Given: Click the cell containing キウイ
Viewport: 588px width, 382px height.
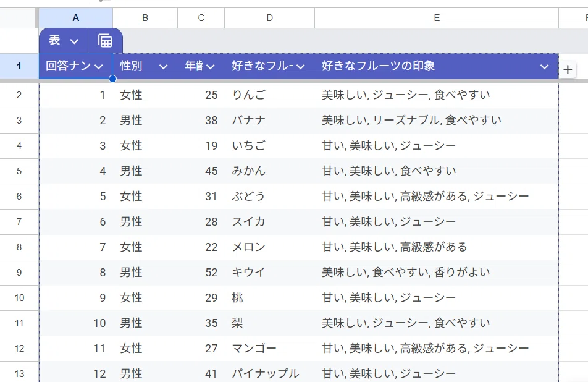Looking at the screenshot, I should 270,273.
